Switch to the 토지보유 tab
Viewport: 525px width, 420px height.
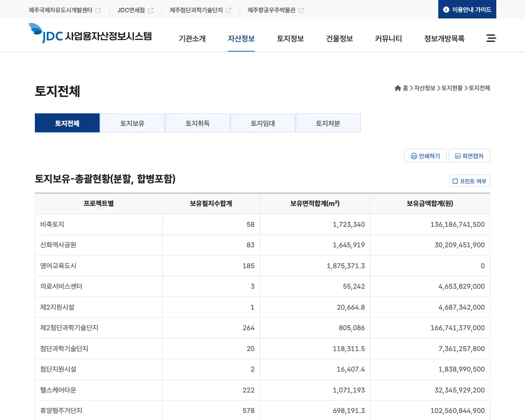tap(132, 123)
